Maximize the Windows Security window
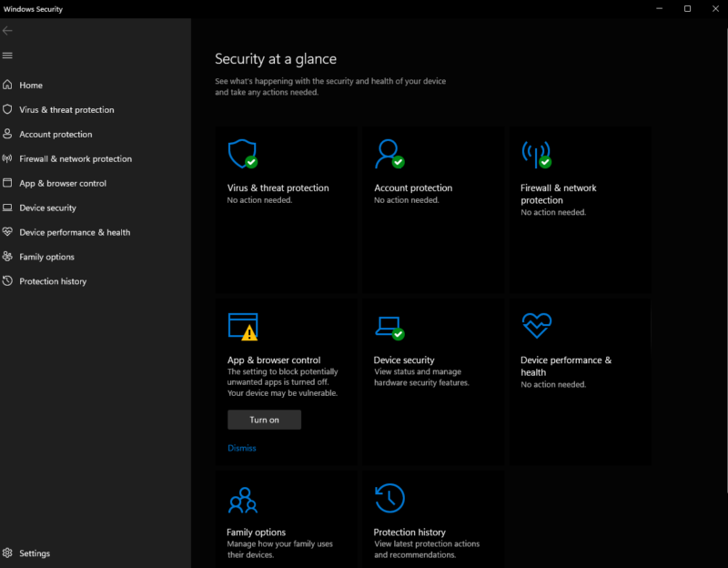The image size is (728, 568). [x=688, y=9]
